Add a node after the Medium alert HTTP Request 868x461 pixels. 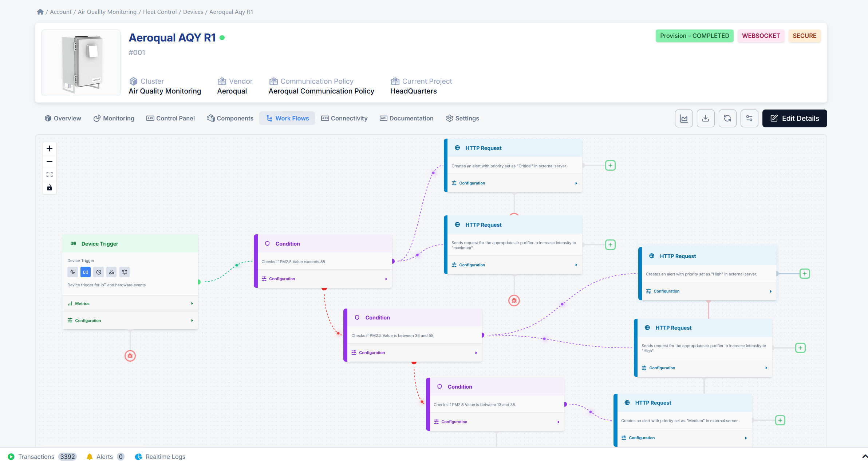780,420
